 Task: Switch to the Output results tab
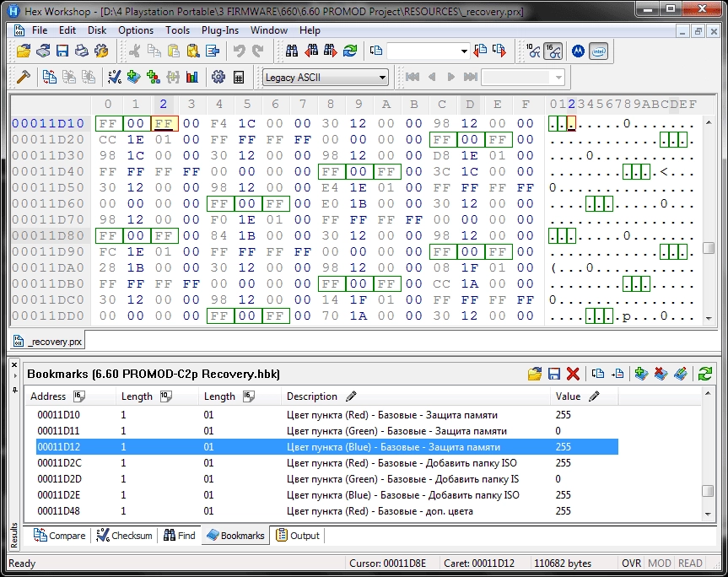click(298, 535)
